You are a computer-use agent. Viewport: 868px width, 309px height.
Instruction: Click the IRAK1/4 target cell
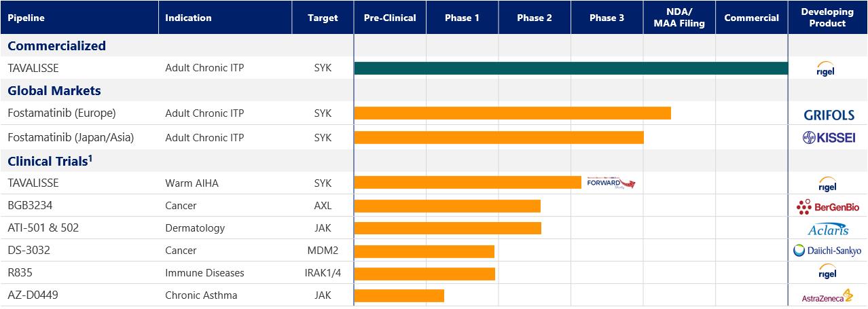click(322, 272)
